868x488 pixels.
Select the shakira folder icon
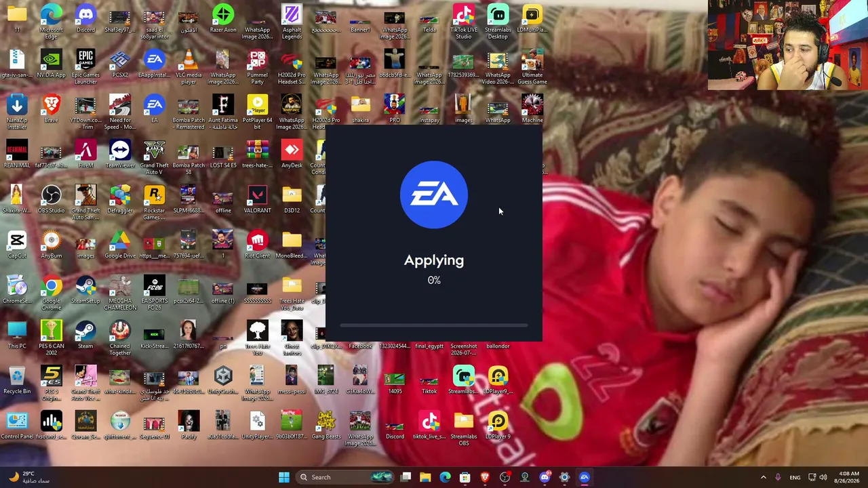click(x=360, y=110)
